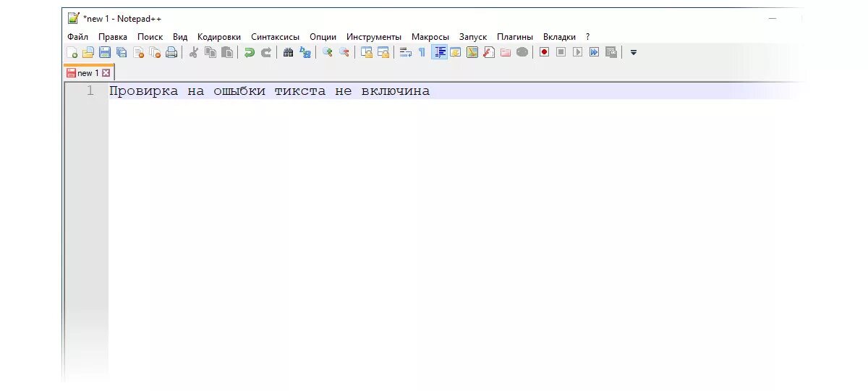Show the Function List panel icon
Viewport: 868px width, 391px height.
pos(489,52)
